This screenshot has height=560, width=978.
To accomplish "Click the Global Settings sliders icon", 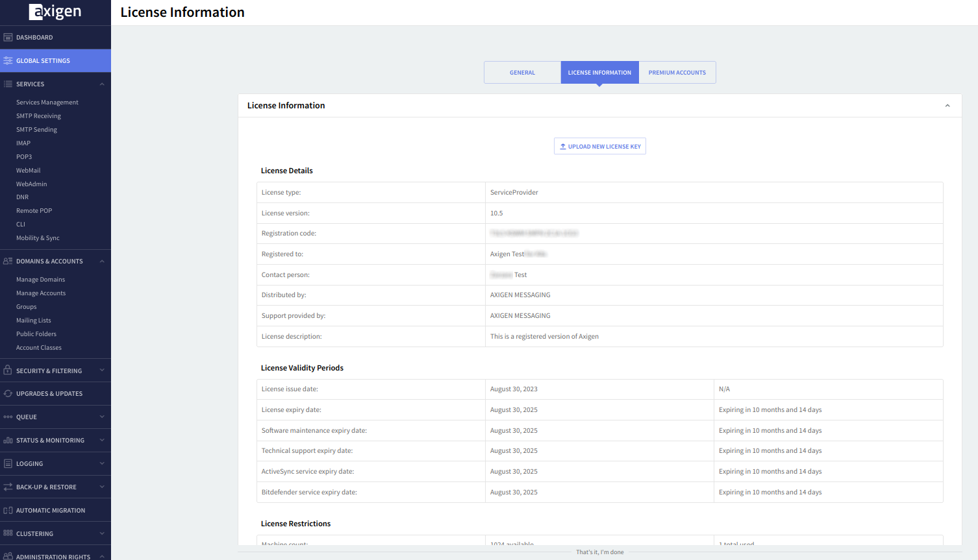I will coord(8,60).
